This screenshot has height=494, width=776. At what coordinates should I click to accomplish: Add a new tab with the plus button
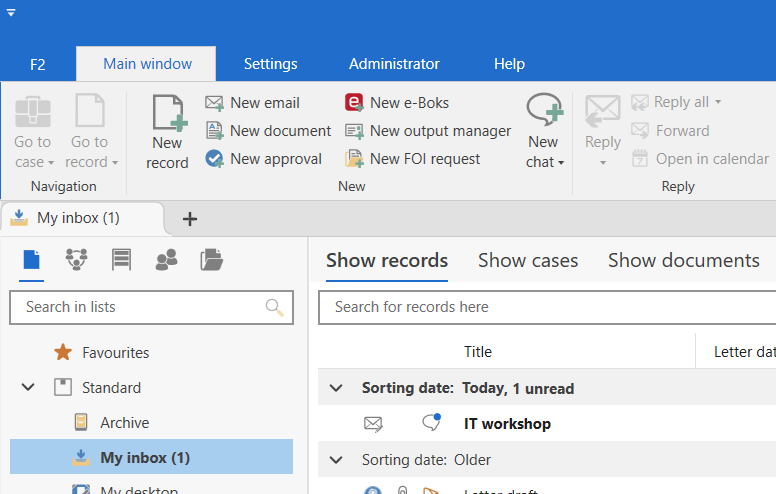click(x=190, y=219)
